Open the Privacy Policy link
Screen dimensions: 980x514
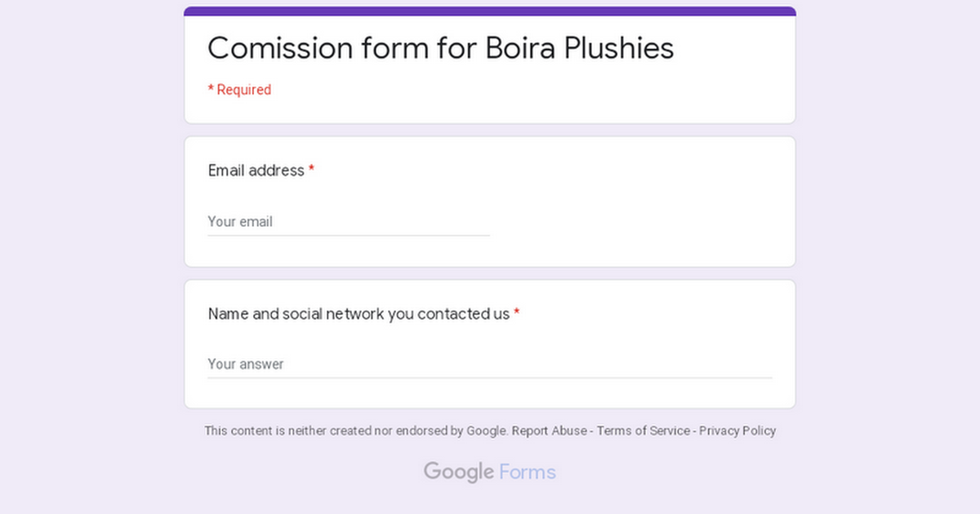click(x=737, y=431)
